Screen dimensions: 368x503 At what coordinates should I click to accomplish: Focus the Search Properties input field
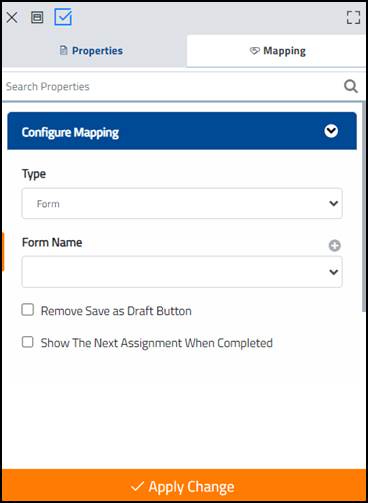pos(173,86)
